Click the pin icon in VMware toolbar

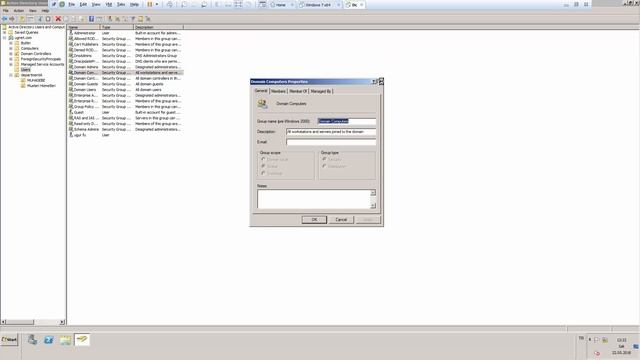click(x=54, y=4)
